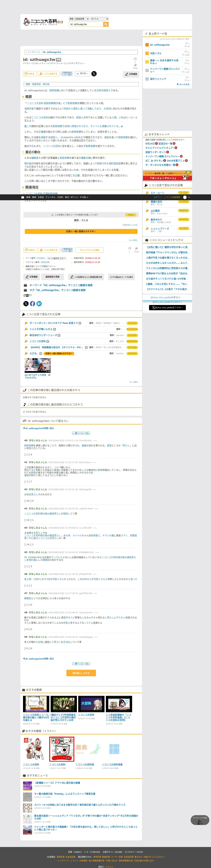The width and height of the screenshot is (211, 868).
Task: Open the first ニコニコ大百科ニュース recommended video thumbnail
Action: click(x=36, y=704)
